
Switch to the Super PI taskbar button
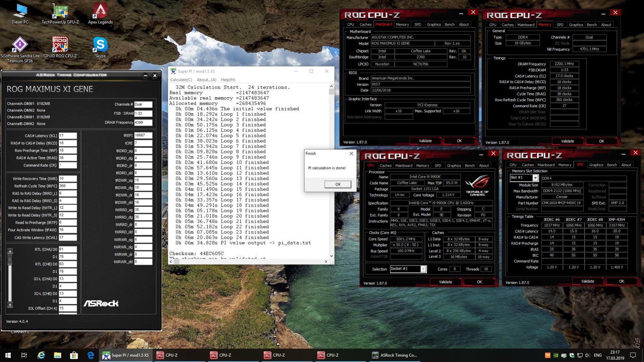click(126, 355)
